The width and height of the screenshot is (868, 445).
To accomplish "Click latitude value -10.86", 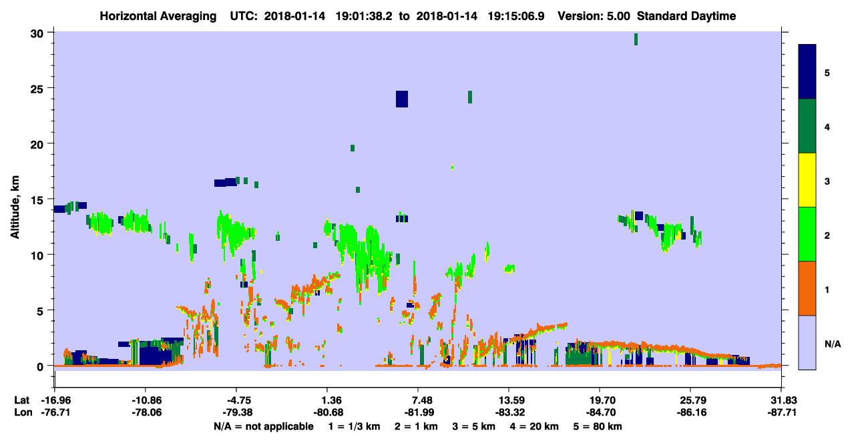I will [x=145, y=400].
